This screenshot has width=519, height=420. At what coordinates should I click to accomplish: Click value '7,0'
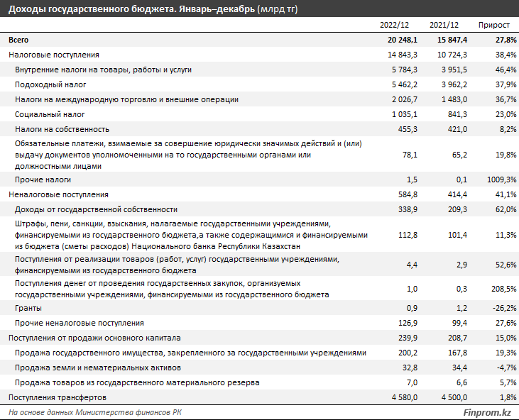(412, 382)
